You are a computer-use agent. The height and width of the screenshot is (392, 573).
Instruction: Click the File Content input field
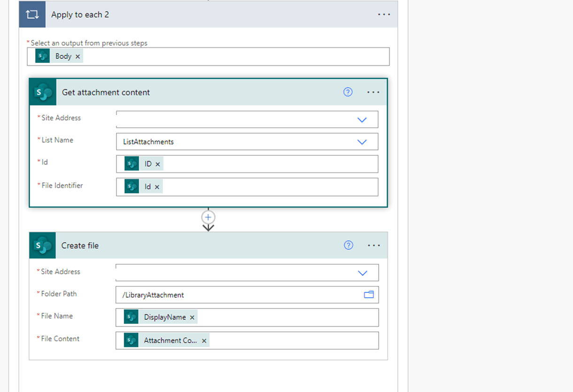247,341
